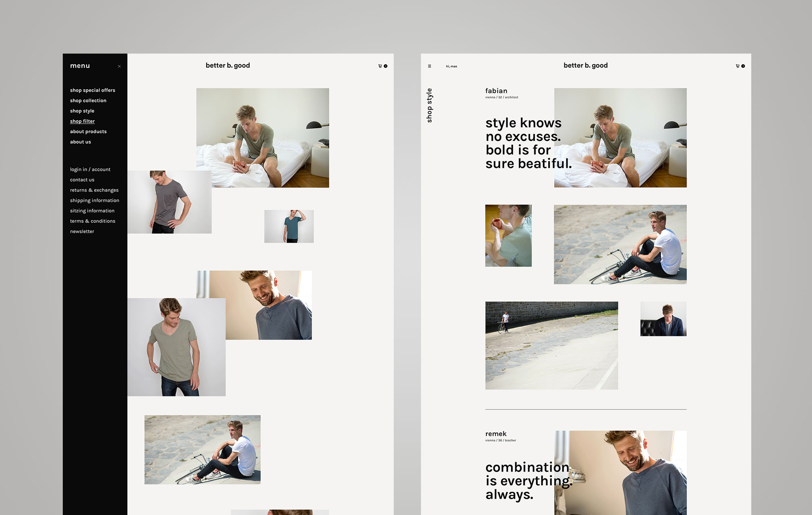Open 'terms & conditions' link
This screenshot has height=515, width=812.
tap(93, 221)
